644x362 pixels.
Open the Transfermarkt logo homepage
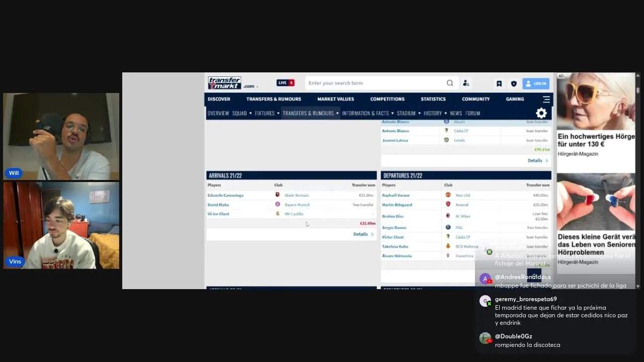224,83
